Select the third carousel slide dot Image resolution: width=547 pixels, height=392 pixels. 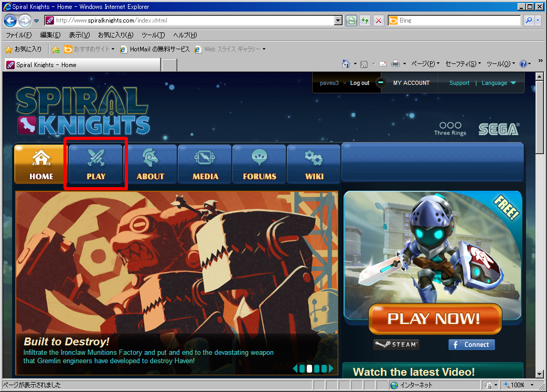click(316, 368)
